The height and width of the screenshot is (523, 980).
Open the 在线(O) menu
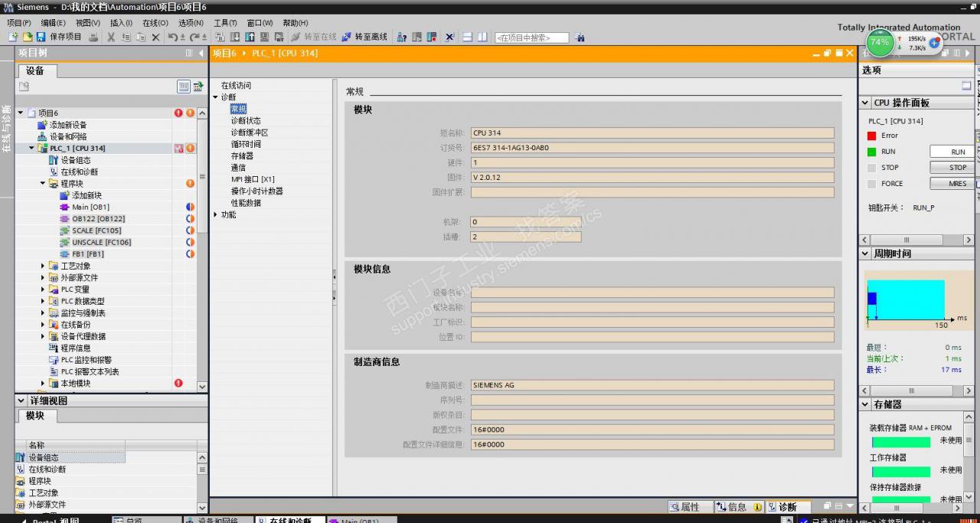155,23
